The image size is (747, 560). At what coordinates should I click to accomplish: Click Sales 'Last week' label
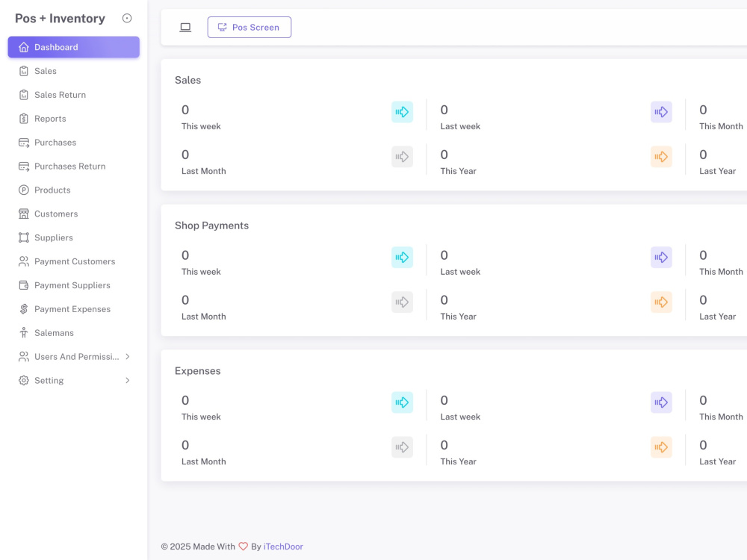pos(460,126)
